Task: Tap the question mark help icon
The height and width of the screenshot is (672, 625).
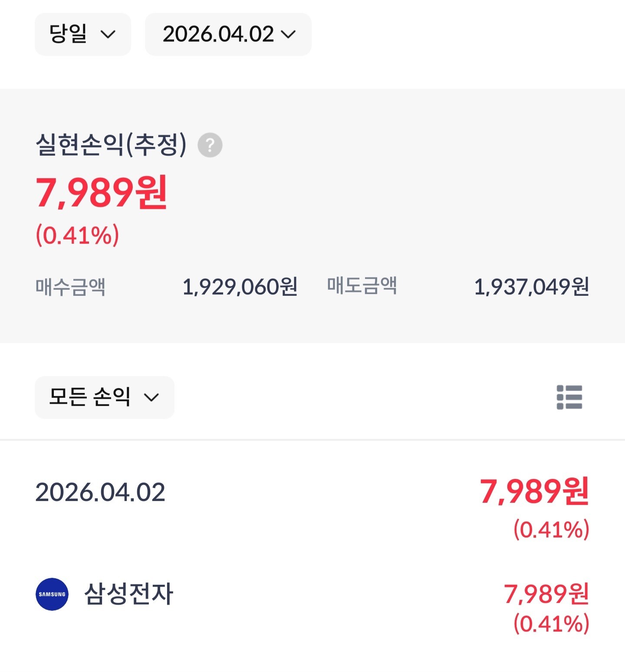Action: click(x=210, y=145)
